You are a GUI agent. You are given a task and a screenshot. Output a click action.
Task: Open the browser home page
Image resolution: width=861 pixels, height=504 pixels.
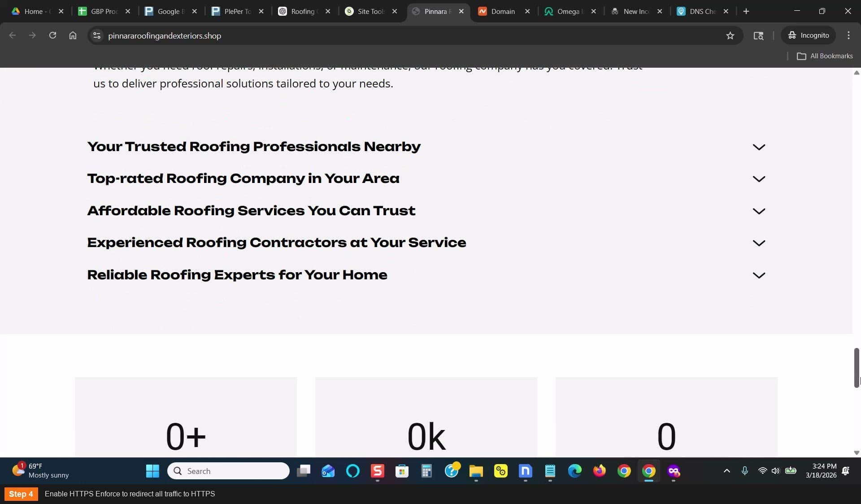tap(73, 35)
